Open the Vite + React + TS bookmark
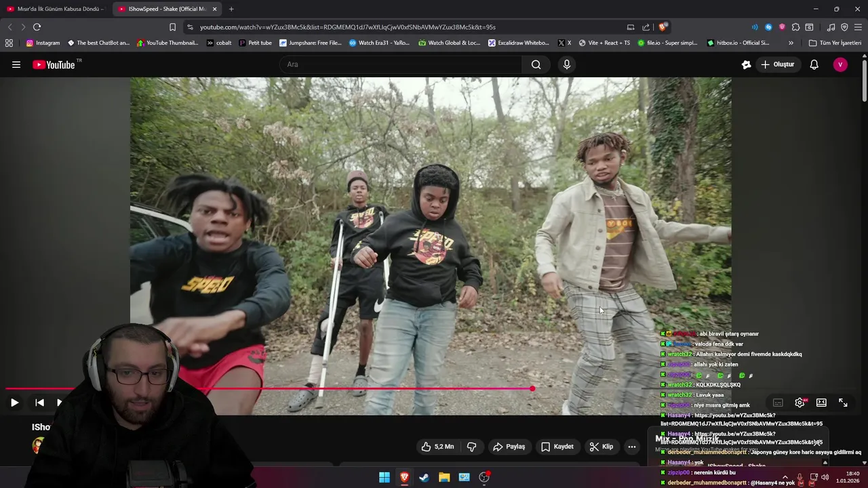The image size is (868, 488). coord(604,43)
